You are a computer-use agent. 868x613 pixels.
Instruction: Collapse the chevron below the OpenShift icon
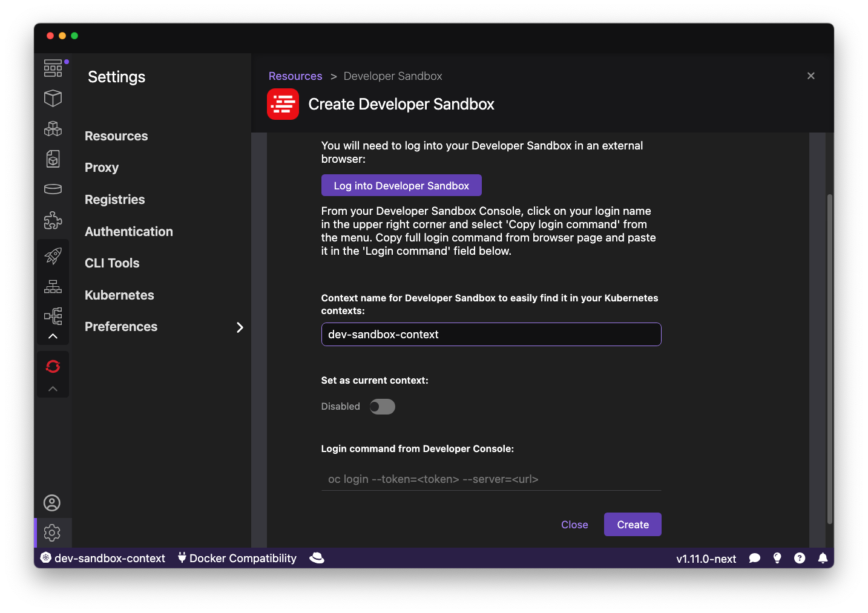(53, 388)
